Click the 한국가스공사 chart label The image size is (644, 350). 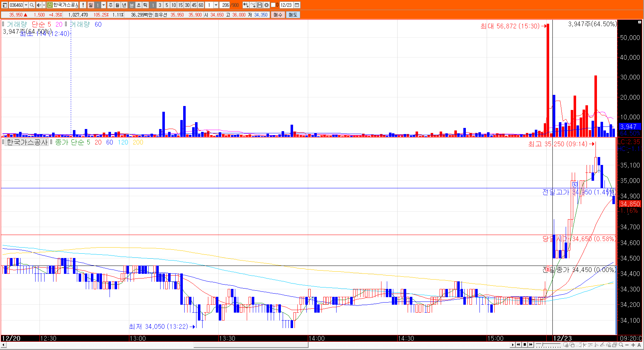coord(27,142)
